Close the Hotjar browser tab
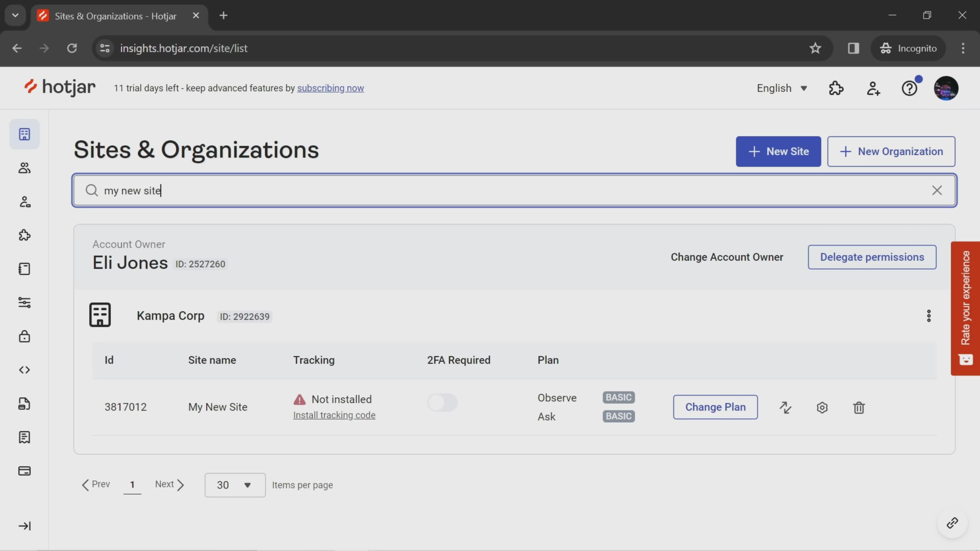Screen dimensions: 980x551 point(196,16)
